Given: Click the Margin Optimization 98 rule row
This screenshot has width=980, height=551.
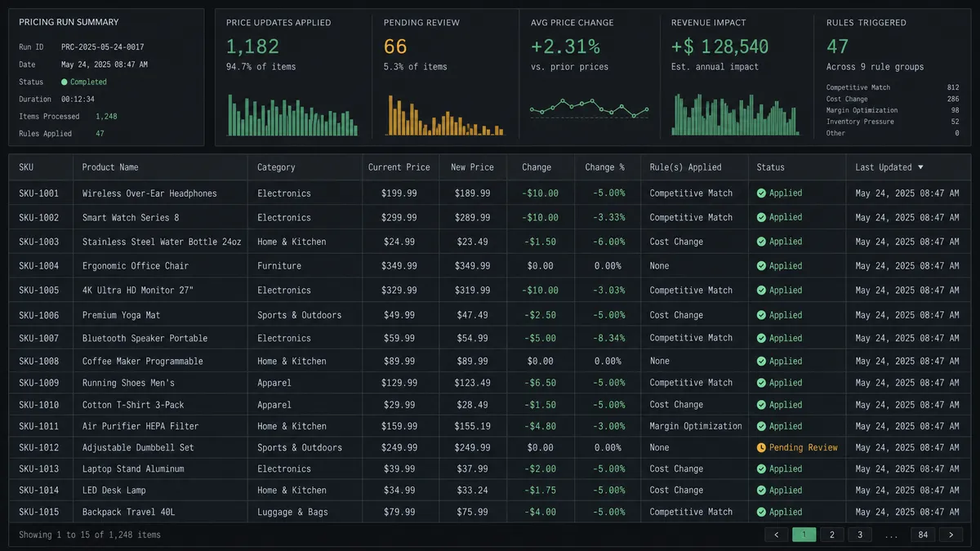Looking at the screenshot, I should tap(893, 110).
